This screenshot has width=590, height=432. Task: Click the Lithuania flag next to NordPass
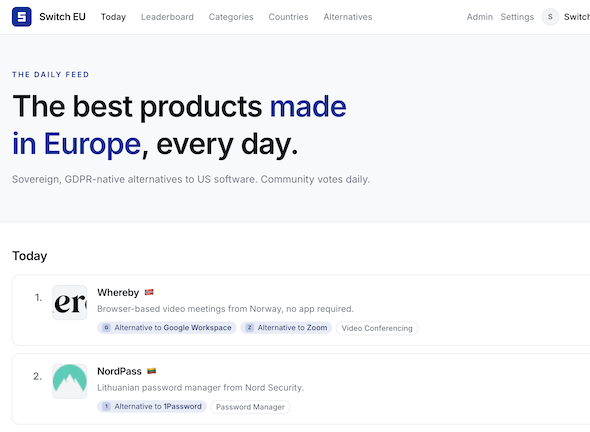[x=152, y=371]
